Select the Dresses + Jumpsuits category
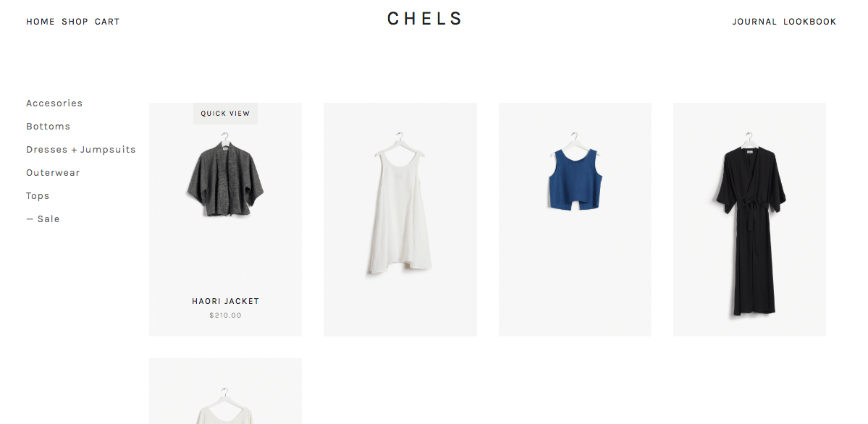 pyautogui.click(x=81, y=150)
